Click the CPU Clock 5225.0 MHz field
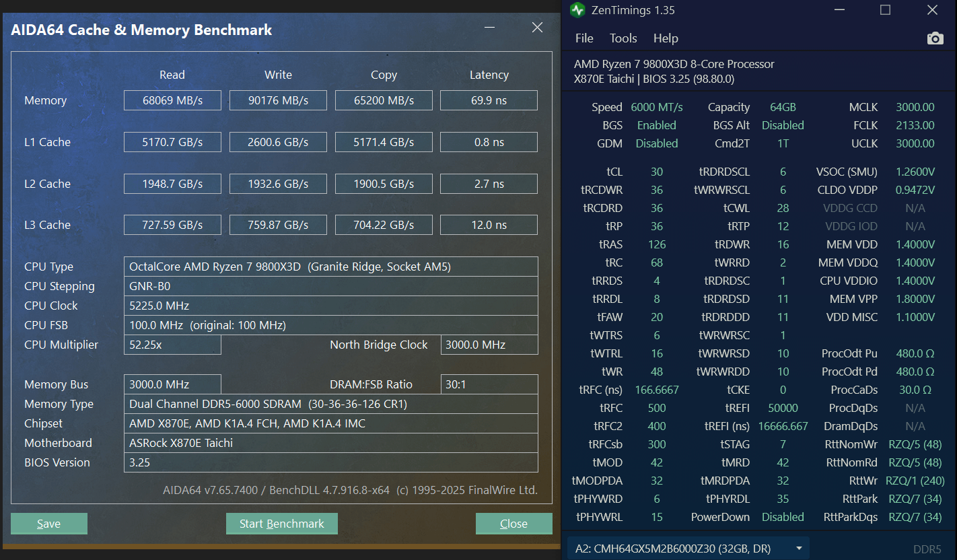 point(331,306)
